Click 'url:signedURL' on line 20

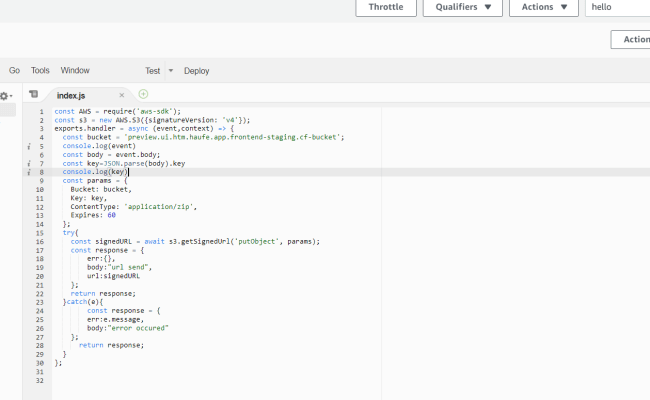113,276
